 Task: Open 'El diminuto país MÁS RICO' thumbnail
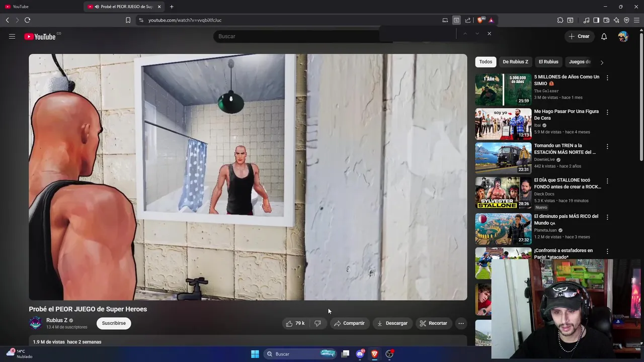click(503, 229)
